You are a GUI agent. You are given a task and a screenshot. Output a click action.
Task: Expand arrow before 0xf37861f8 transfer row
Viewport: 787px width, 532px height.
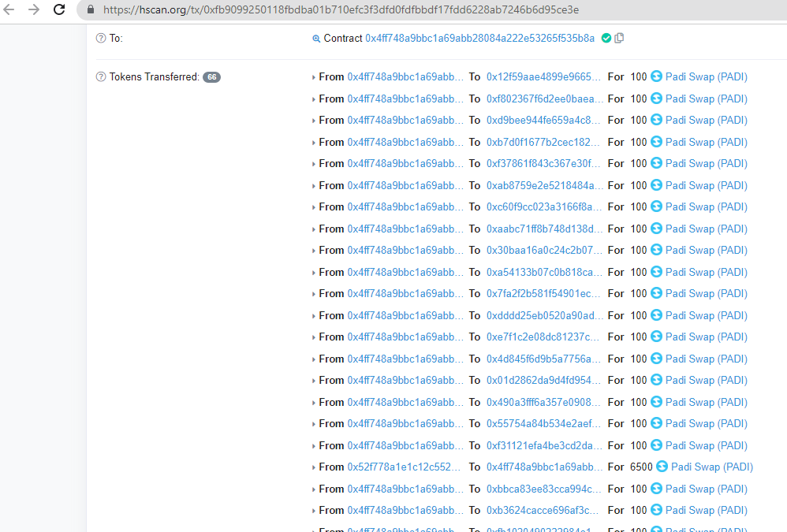[313, 164]
